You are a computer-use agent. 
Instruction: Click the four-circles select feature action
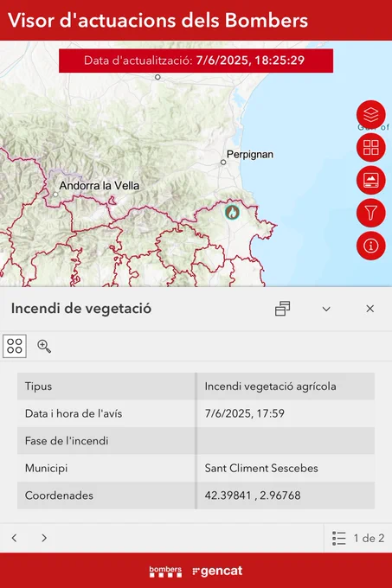(x=15, y=346)
